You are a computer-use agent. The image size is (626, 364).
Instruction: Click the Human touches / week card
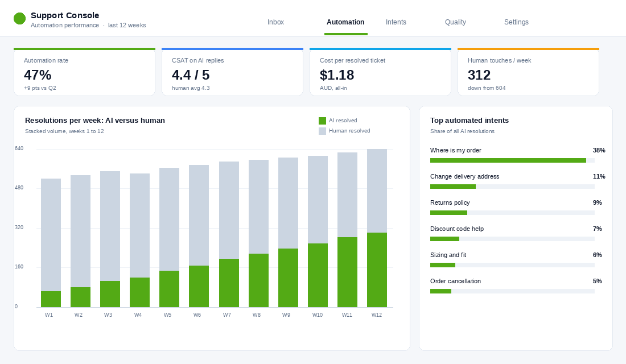(528, 72)
